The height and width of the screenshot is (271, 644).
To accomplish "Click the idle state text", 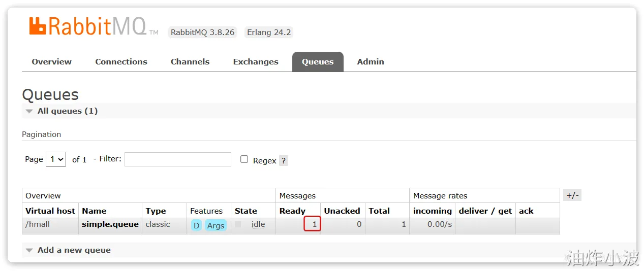I will tap(258, 224).
